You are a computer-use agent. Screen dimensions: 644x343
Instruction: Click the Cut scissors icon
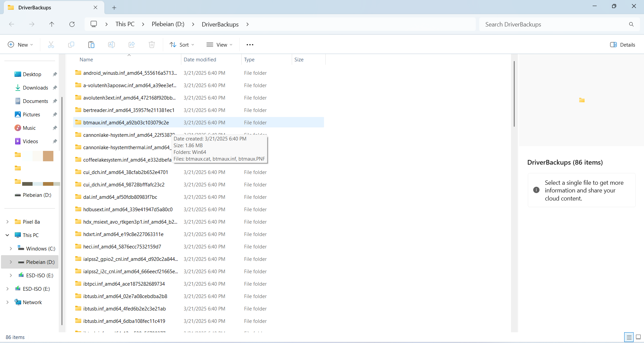click(x=51, y=45)
